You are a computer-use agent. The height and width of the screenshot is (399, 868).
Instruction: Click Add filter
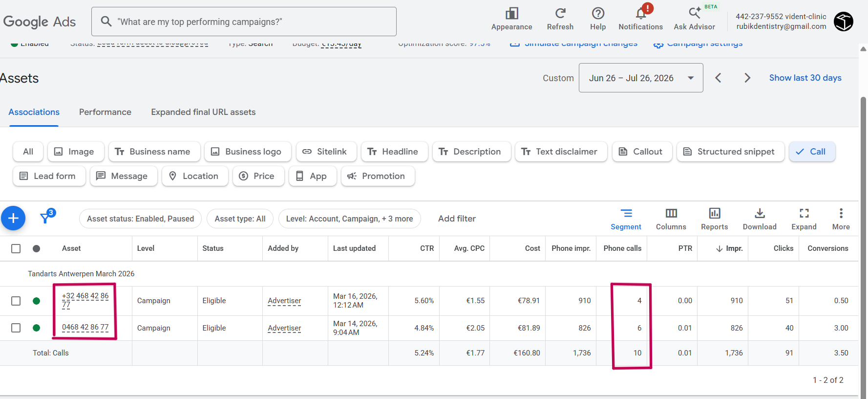coord(457,219)
